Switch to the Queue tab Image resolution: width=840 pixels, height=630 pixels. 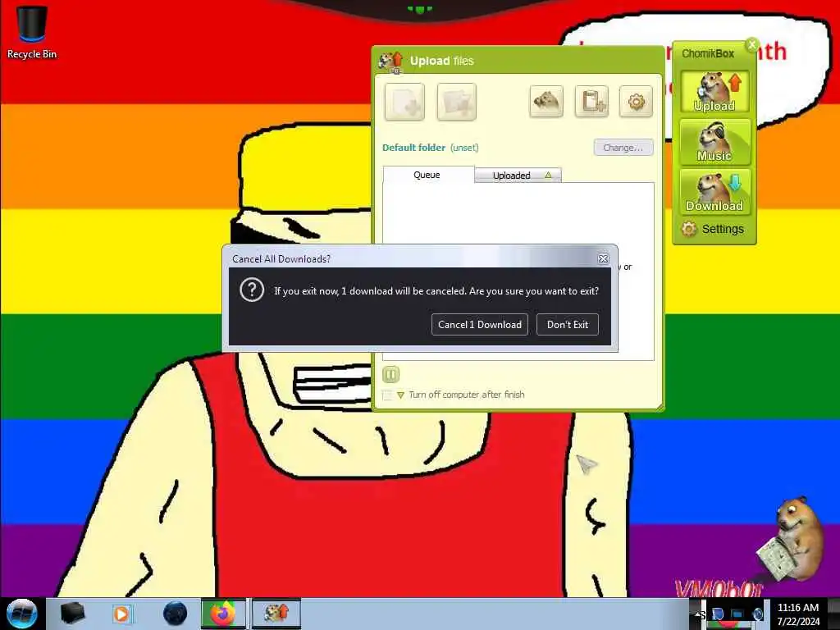click(428, 175)
